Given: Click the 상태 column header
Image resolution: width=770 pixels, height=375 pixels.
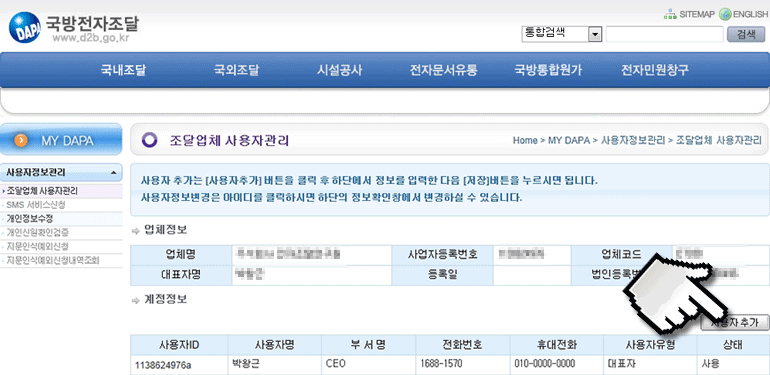Looking at the screenshot, I should (x=734, y=345).
